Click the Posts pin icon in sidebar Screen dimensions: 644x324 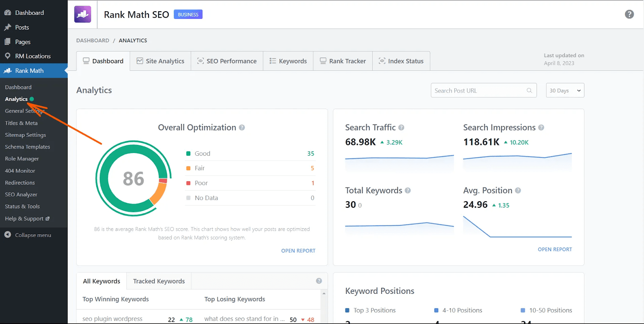8,27
